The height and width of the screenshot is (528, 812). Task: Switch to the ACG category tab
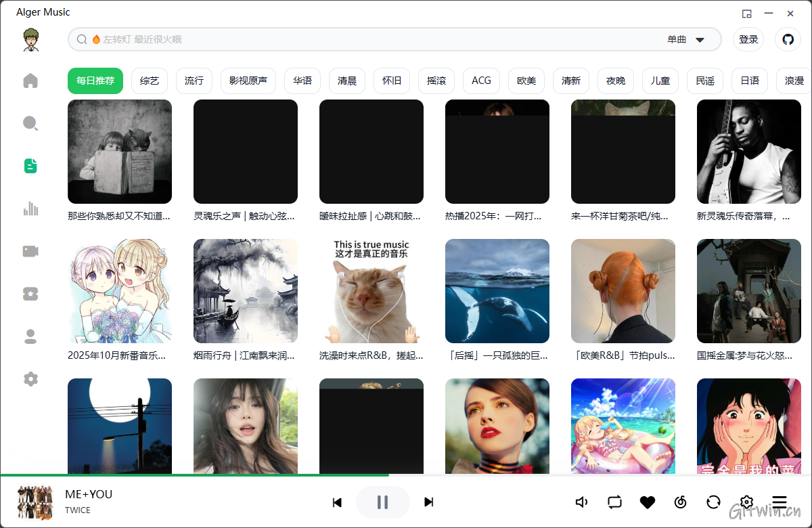[x=481, y=81]
